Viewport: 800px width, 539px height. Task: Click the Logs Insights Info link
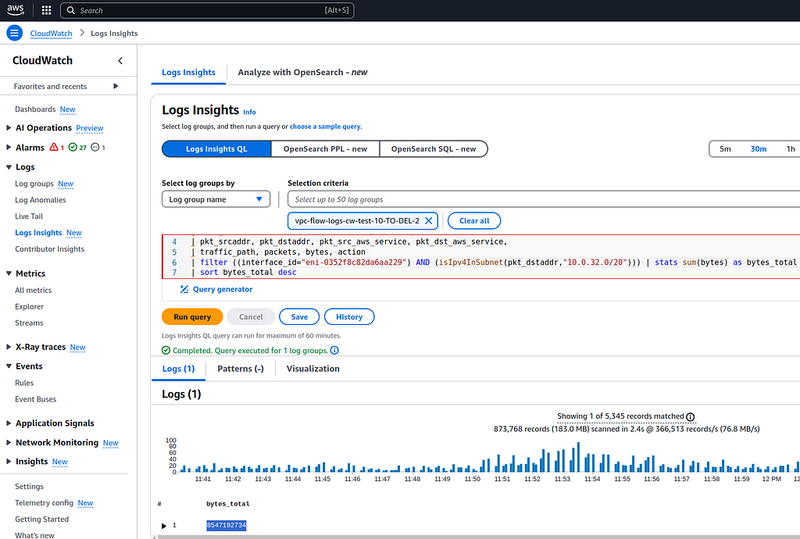(x=249, y=112)
